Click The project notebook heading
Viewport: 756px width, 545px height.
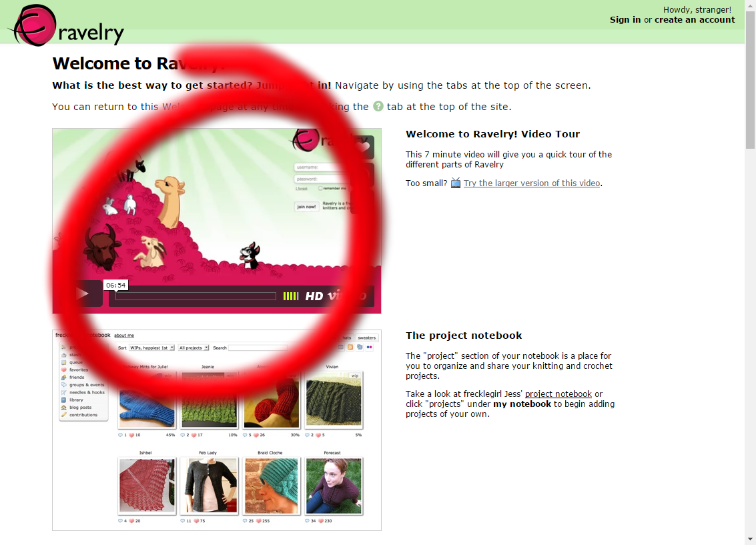(464, 336)
